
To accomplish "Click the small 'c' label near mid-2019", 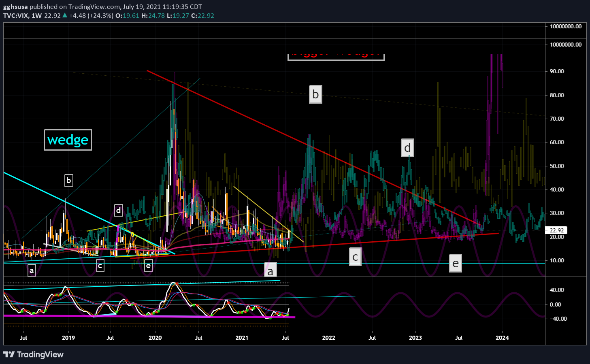I will pos(100,266).
